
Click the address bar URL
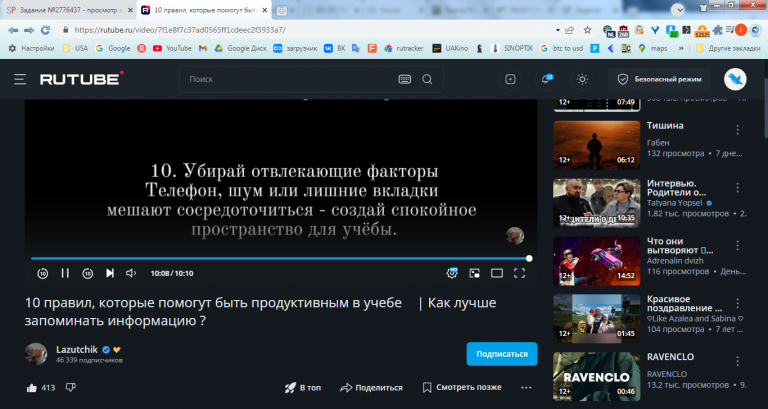(x=180, y=30)
